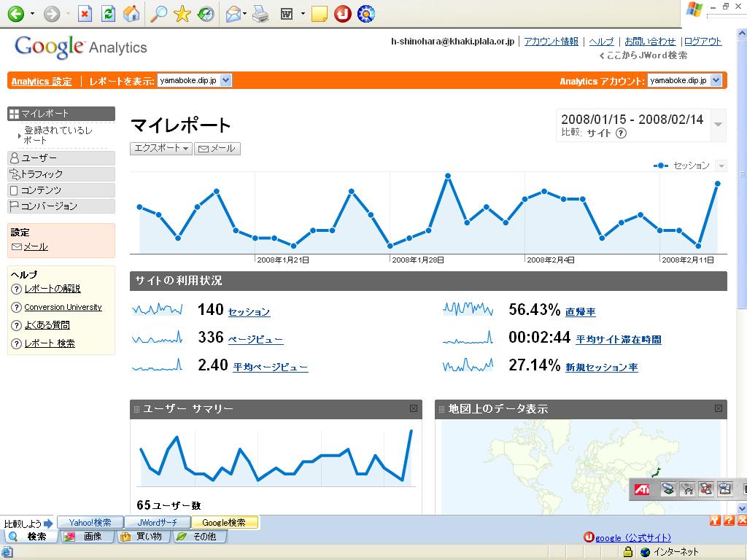Click the Print icon in toolbar
Image resolution: width=747 pixels, height=560 pixels.
point(260,13)
